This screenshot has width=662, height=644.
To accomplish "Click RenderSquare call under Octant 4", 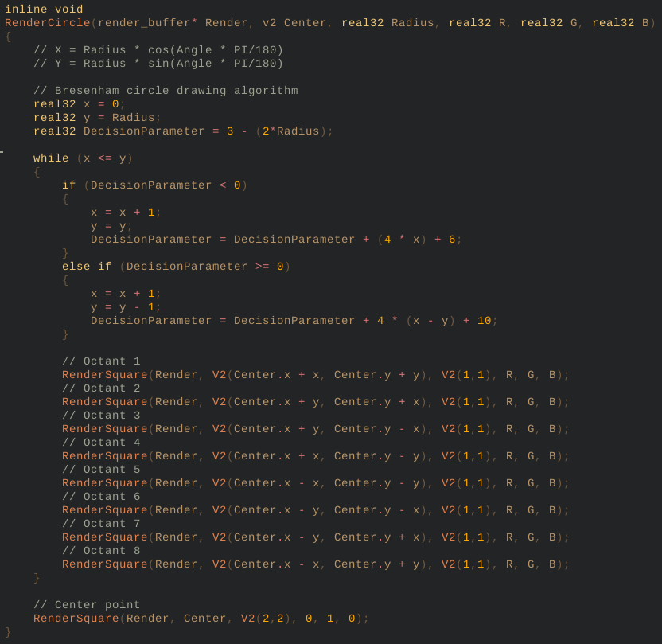I will pyautogui.click(x=315, y=455).
